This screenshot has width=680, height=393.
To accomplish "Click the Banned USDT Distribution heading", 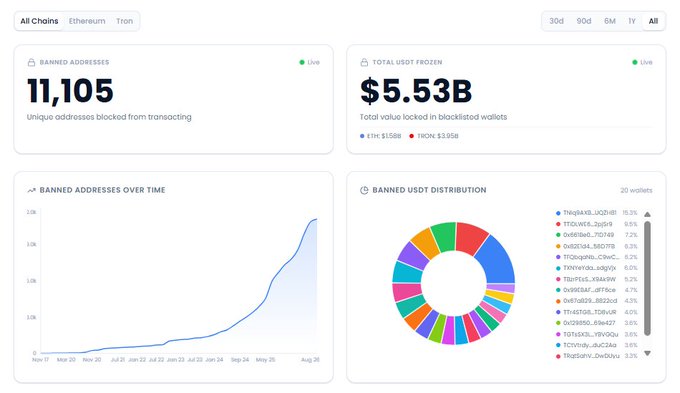I will (429, 190).
